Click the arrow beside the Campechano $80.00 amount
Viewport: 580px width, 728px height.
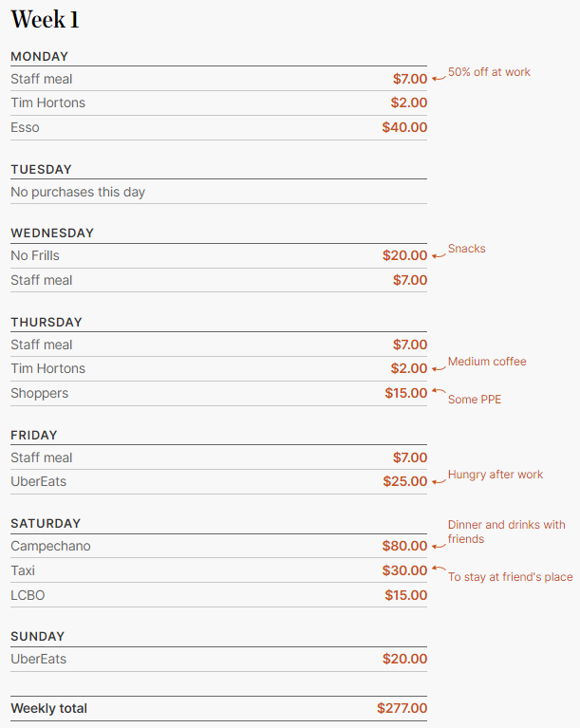click(x=438, y=545)
